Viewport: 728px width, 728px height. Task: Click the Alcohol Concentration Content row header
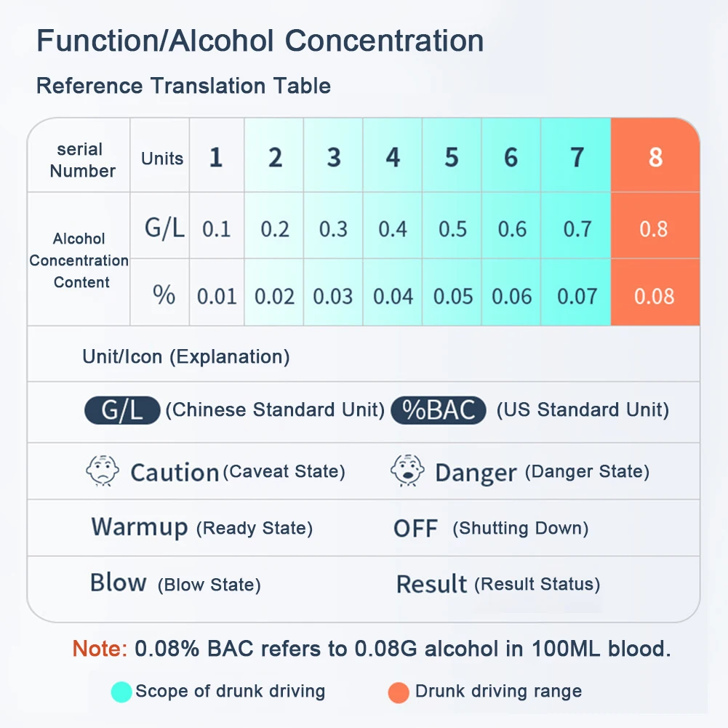click(79, 260)
